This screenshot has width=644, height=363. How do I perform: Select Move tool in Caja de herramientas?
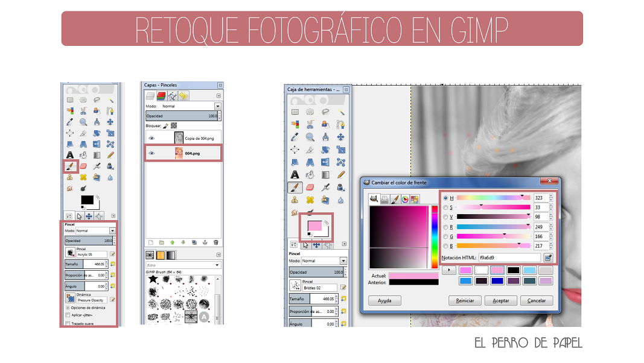340,137
